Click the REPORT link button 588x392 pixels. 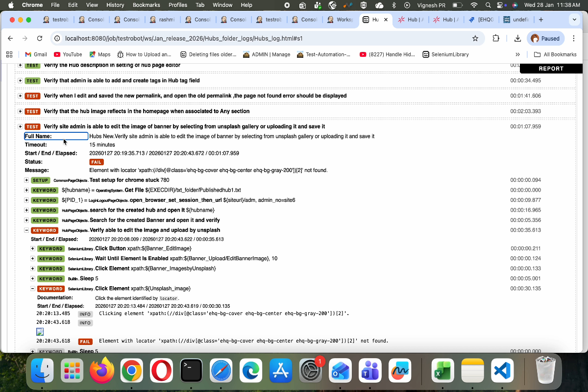551,69
